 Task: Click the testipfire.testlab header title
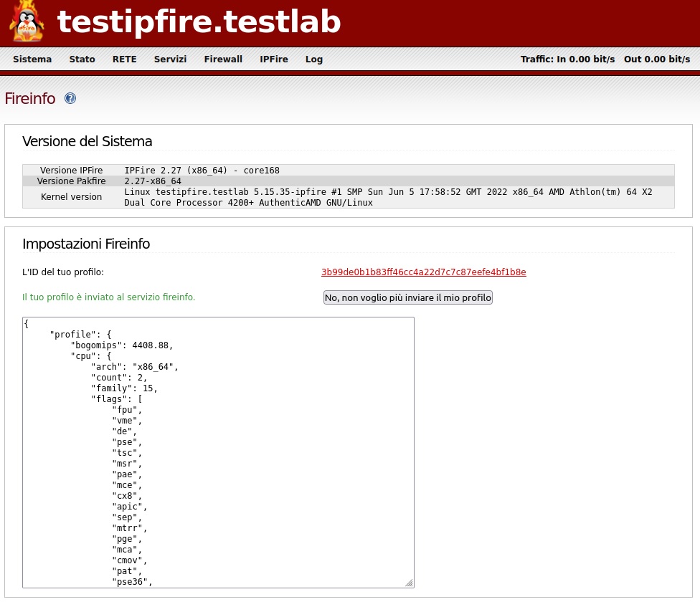pos(199,21)
